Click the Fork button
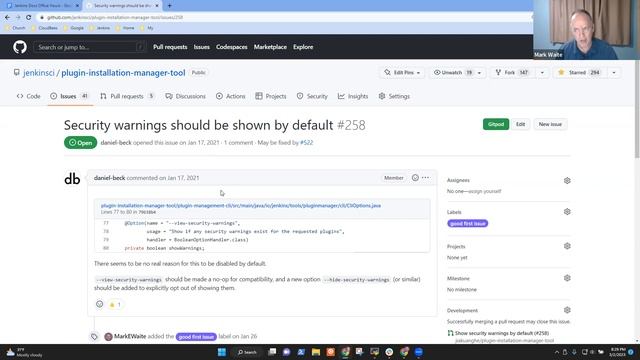Image resolution: width=640 pixels, height=360 pixels. (512, 73)
